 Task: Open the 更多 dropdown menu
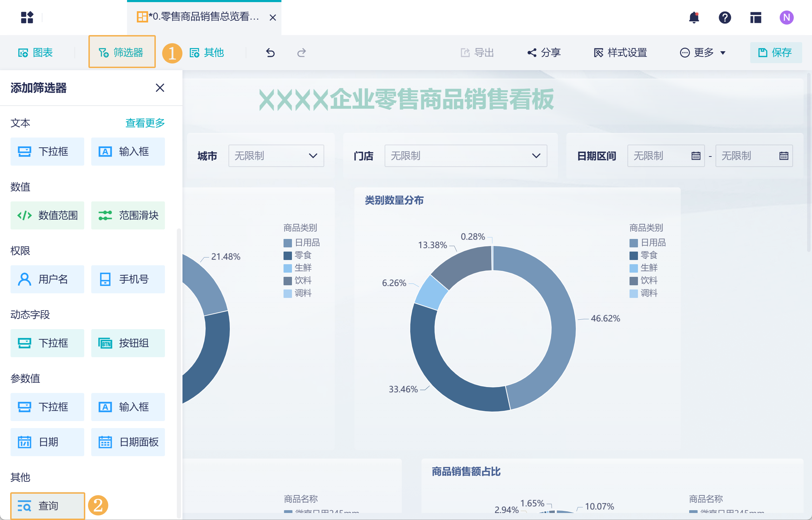703,53
